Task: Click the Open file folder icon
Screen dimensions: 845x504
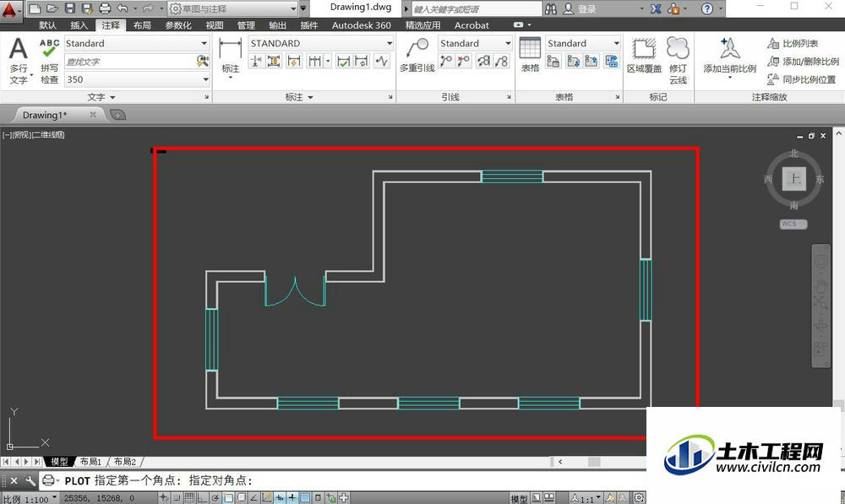Action: 52,8
